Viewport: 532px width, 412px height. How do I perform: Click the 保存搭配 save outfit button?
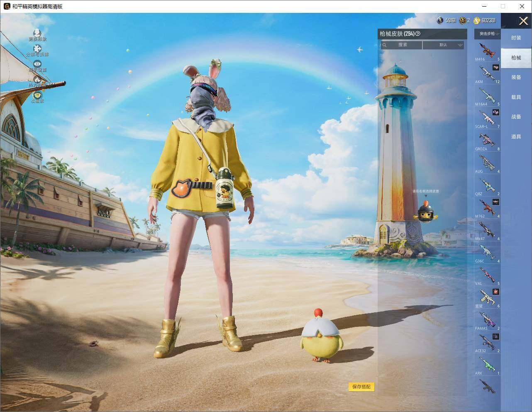pyautogui.click(x=361, y=387)
